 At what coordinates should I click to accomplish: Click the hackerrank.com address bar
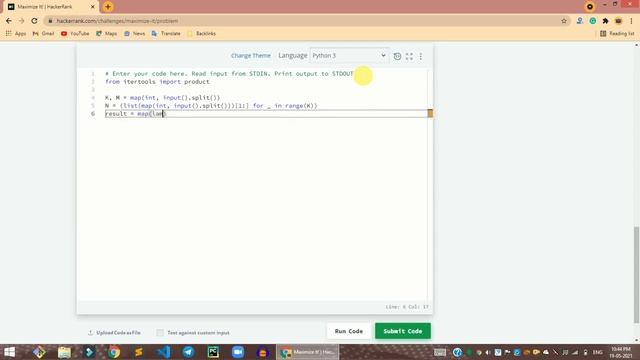coord(302,21)
